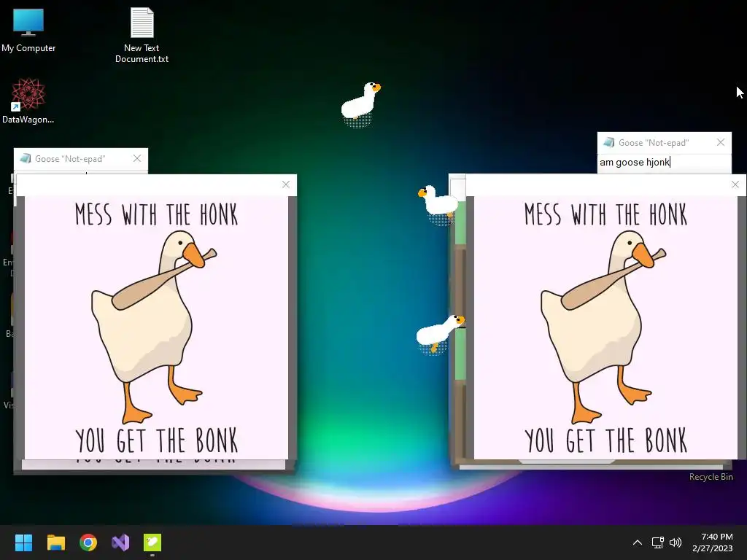
Task: Close the right goose meme window
Action: tap(735, 184)
